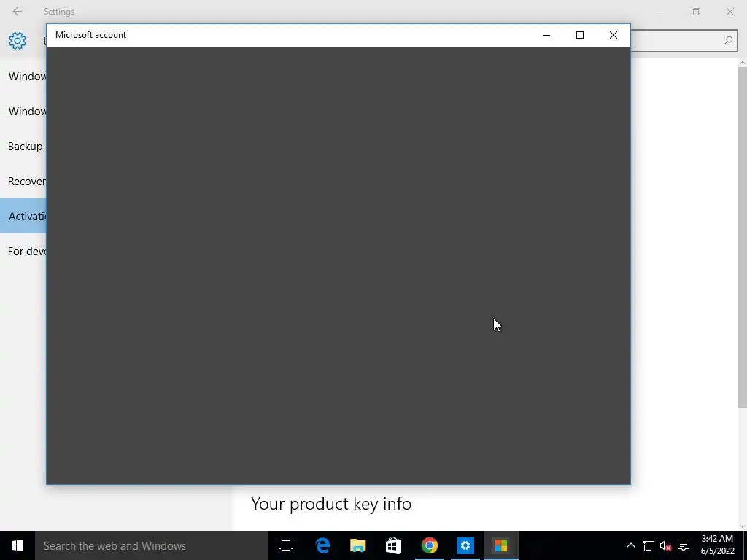Image resolution: width=747 pixels, height=560 pixels.
Task: Open the Windows Store taskbar icon
Action: (393, 545)
